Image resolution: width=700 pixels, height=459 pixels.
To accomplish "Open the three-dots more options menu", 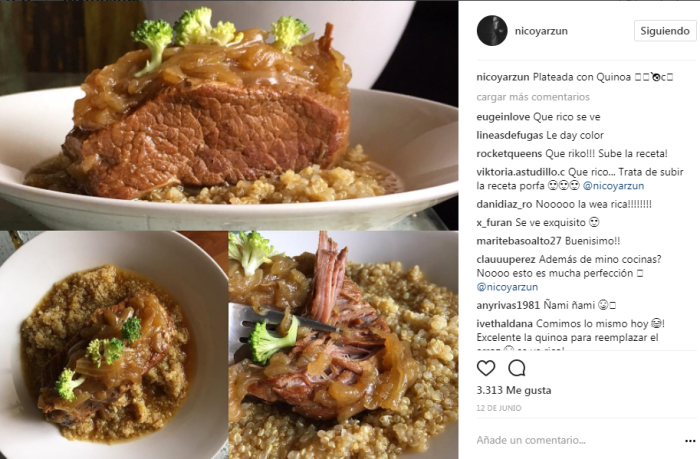I will (690, 441).
